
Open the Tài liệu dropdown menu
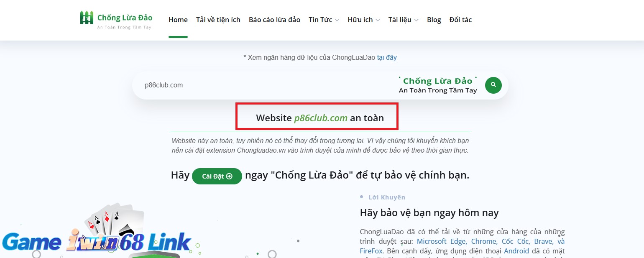coord(403,20)
